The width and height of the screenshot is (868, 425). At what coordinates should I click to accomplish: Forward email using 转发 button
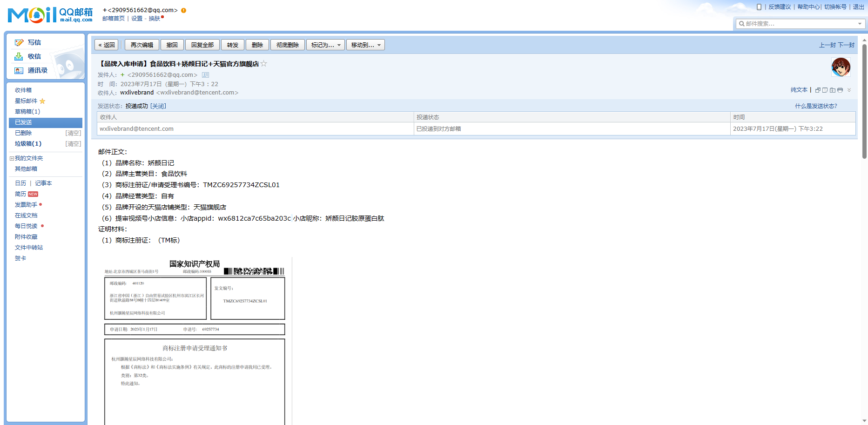[x=233, y=45]
